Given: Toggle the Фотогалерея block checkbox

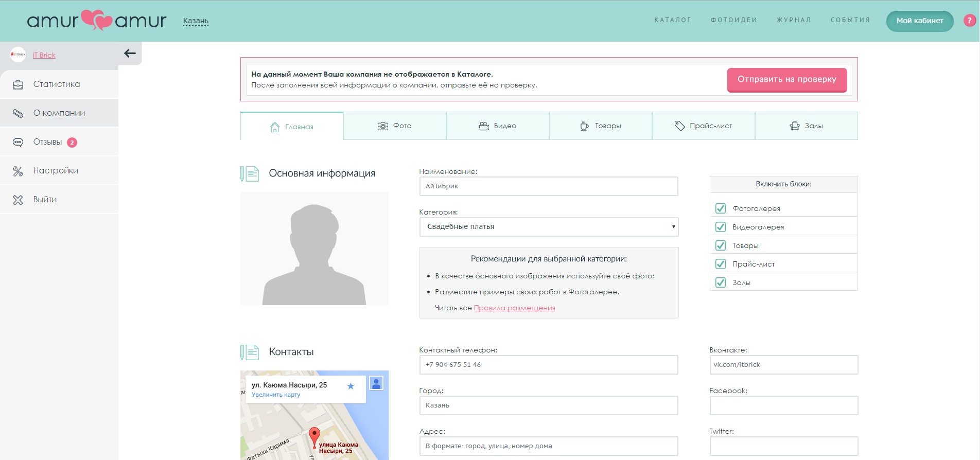Looking at the screenshot, I should tap(721, 208).
